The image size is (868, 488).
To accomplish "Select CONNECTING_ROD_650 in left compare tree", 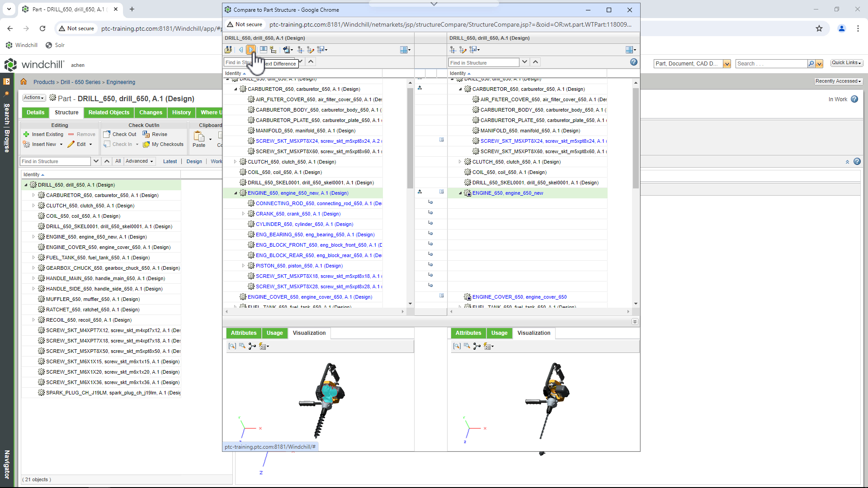I will tap(319, 203).
